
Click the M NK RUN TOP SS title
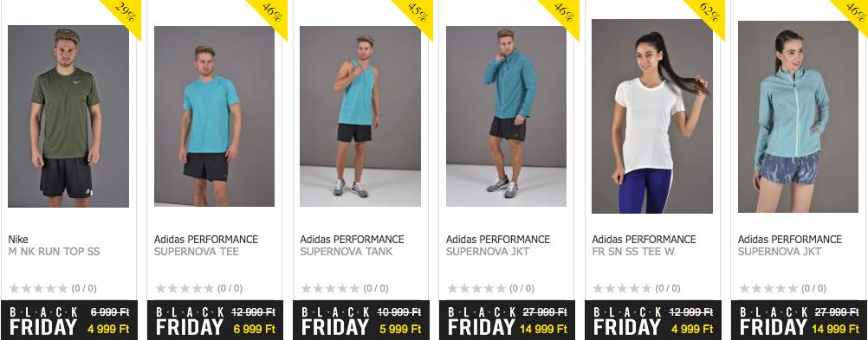tap(55, 252)
